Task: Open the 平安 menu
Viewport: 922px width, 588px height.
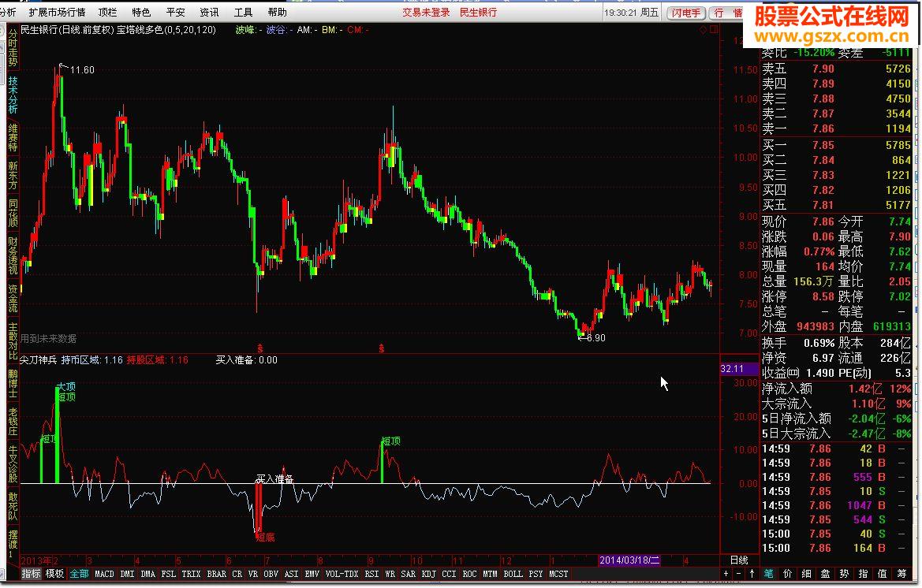Action: click(x=175, y=12)
